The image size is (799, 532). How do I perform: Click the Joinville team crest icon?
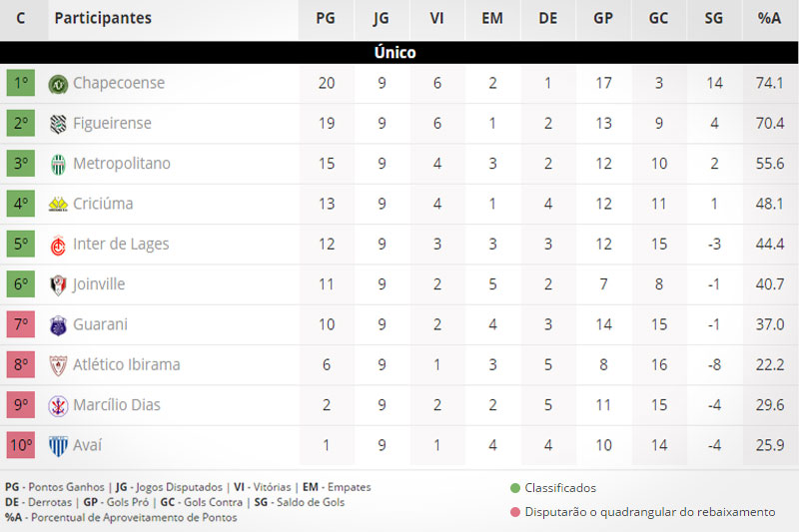tap(58, 284)
